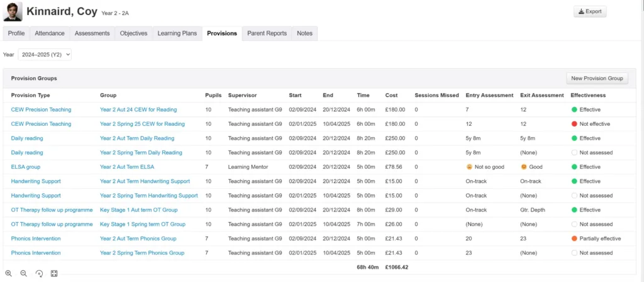Open Year 2 Spring Term Handwriting Support group

point(149,196)
